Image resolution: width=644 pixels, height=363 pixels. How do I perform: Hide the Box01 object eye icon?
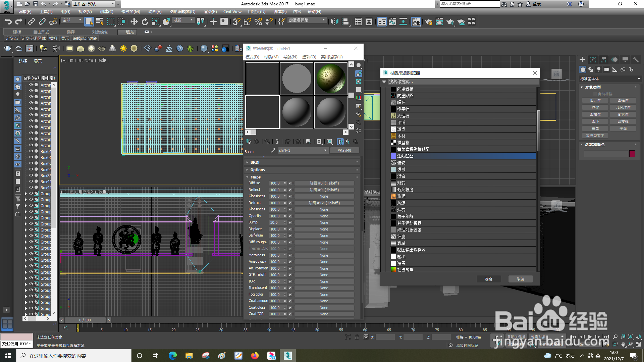click(x=31, y=151)
